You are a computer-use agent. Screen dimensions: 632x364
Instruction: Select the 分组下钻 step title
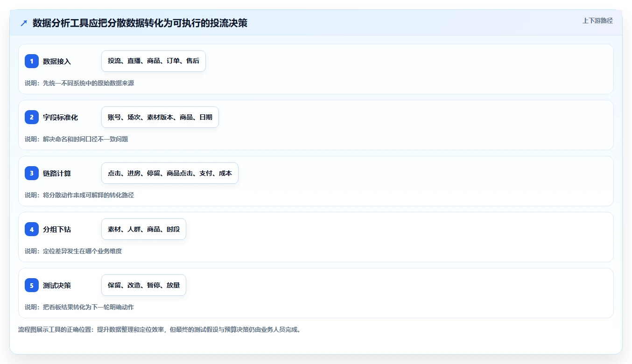click(57, 229)
